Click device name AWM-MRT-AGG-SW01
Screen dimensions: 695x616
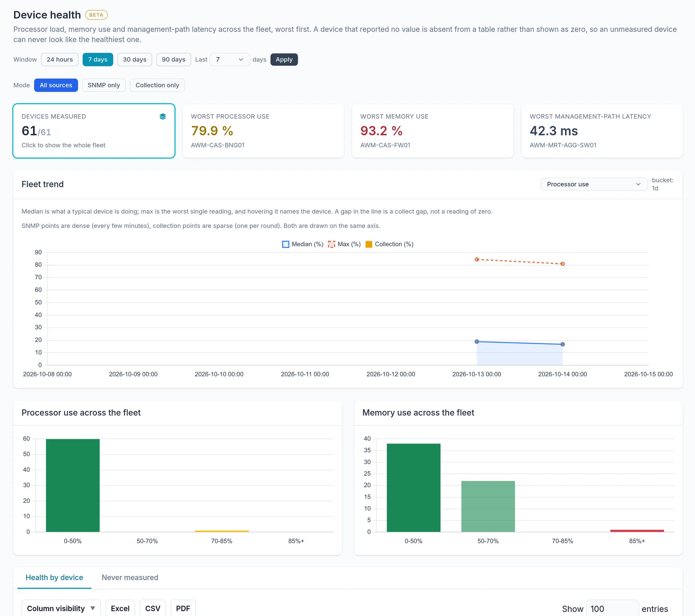click(563, 145)
